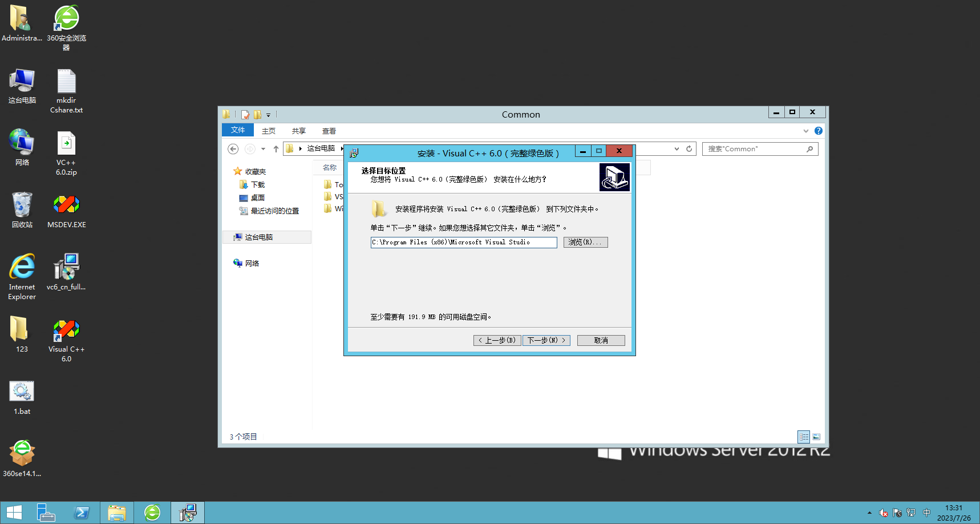
Task: Show hidden tray icons arrow
Action: click(x=869, y=513)
